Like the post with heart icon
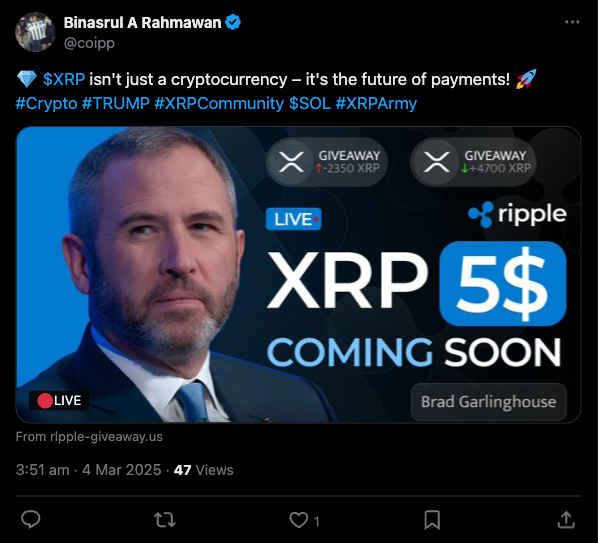 [299, 520]
